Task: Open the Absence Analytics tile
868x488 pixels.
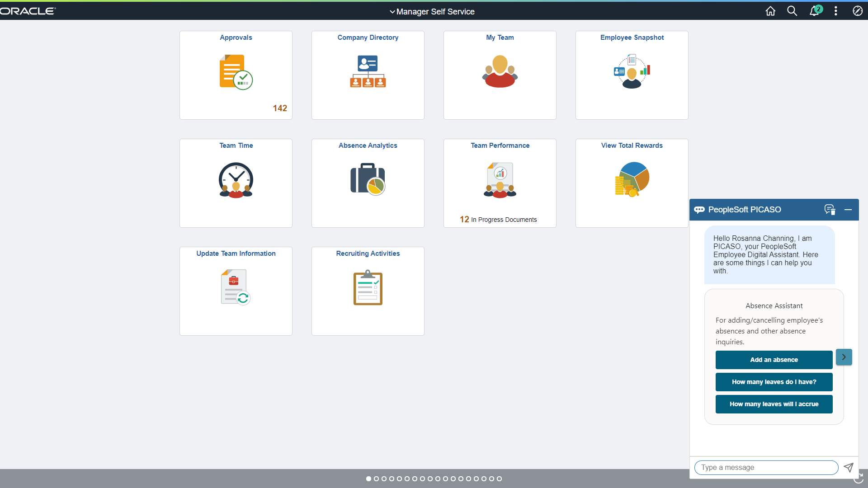Action: [368, 183]
